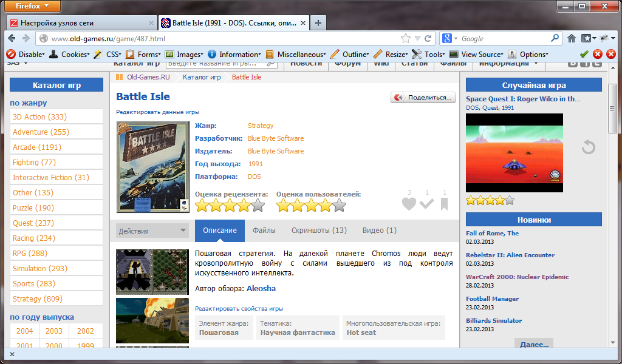Open the Space Quest screenshot thumbnail
Viewport: 622px width, 364px height.
coord(514,153)
